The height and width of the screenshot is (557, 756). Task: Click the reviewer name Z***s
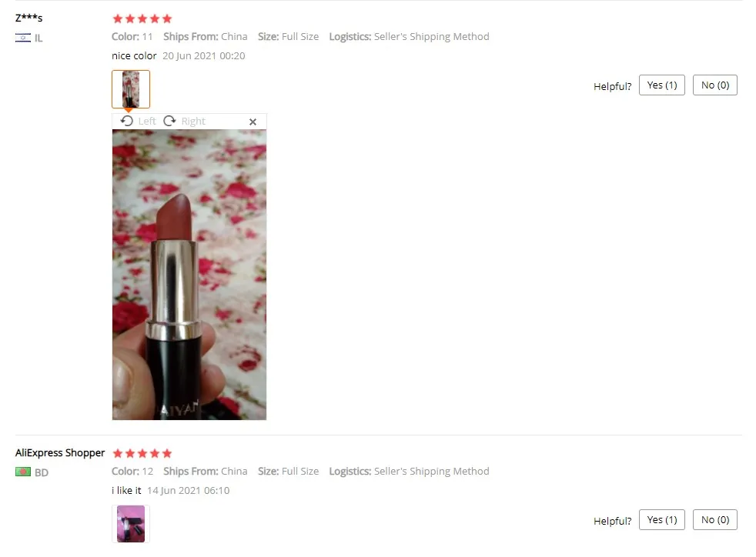pyautogui.click(x=29, y=18)
